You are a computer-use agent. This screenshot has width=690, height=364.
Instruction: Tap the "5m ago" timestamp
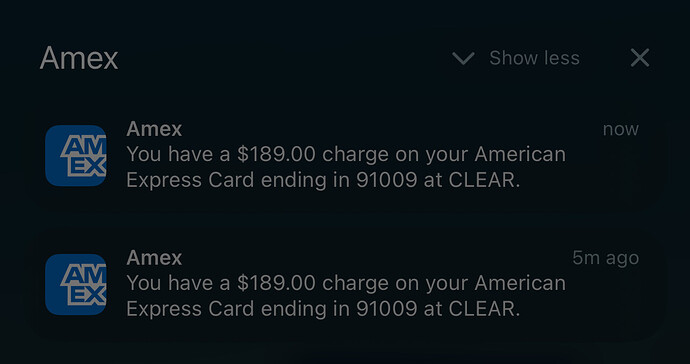pyautogui.click(x=606, y=258)
